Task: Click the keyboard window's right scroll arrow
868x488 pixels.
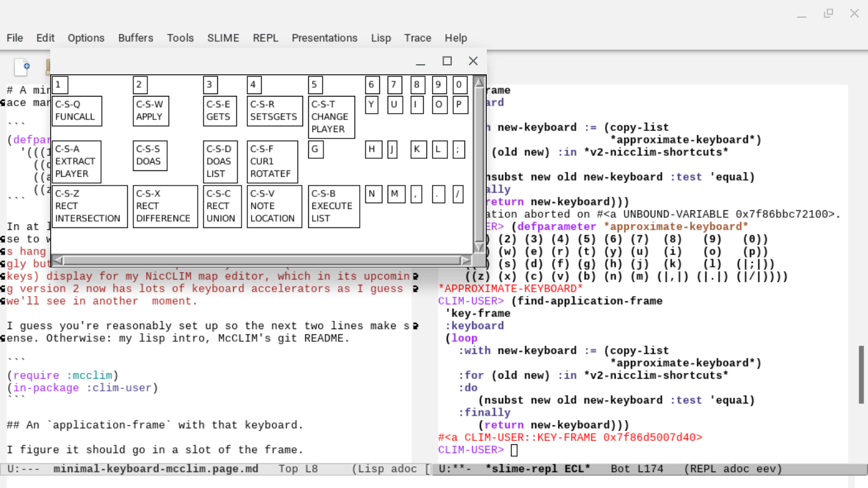Action: (466, 261)
